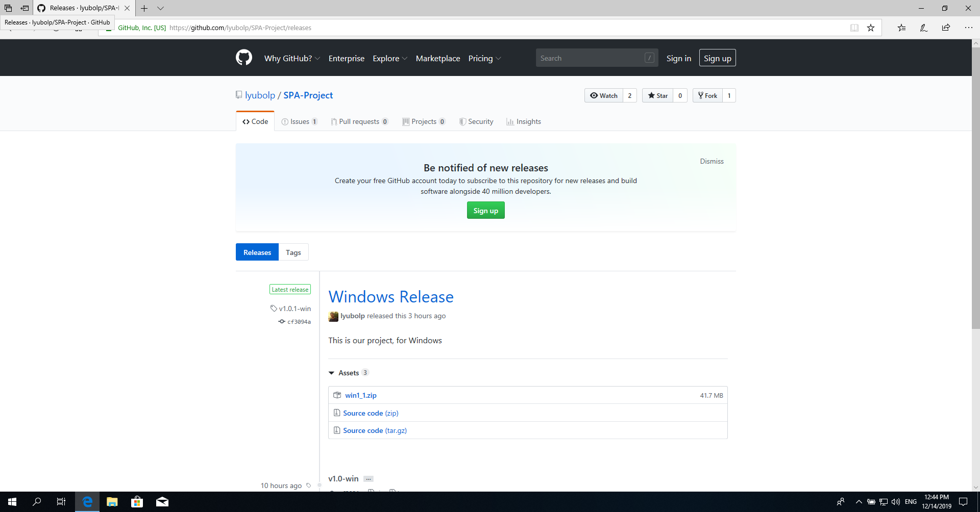Click the set tabs aside icon

pyautogui.click(x=24, y=8)
